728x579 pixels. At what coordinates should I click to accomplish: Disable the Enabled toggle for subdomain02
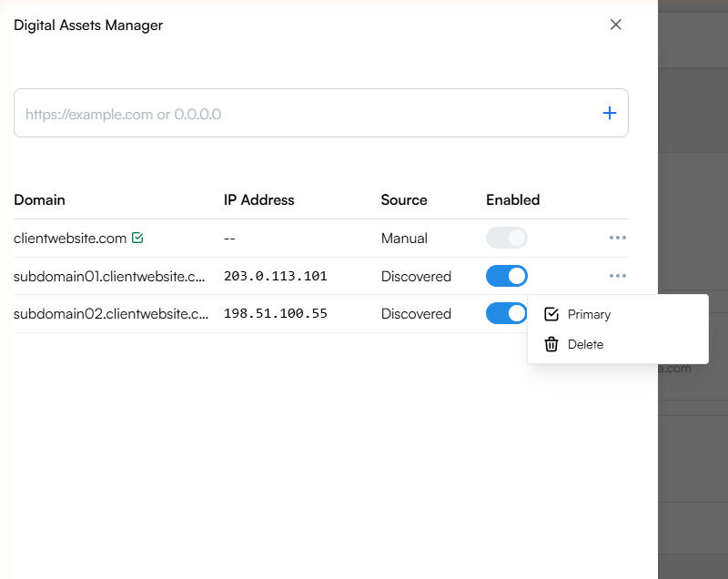[x=507, y=313]
